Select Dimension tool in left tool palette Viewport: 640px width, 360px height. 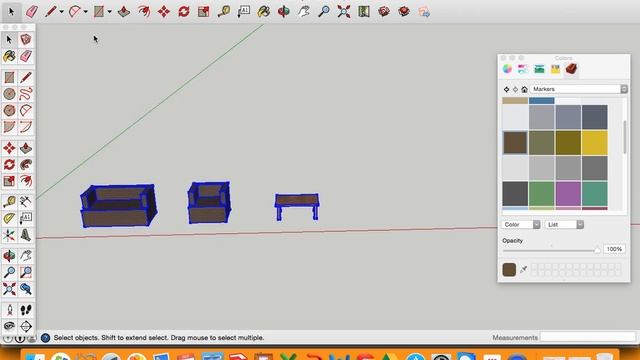(26, 202)
